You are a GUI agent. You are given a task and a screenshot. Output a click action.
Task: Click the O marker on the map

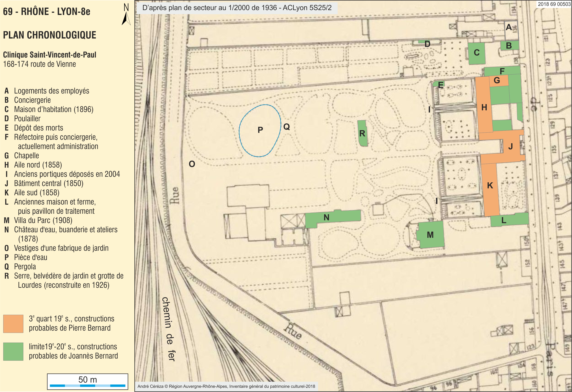coord(192,164)
